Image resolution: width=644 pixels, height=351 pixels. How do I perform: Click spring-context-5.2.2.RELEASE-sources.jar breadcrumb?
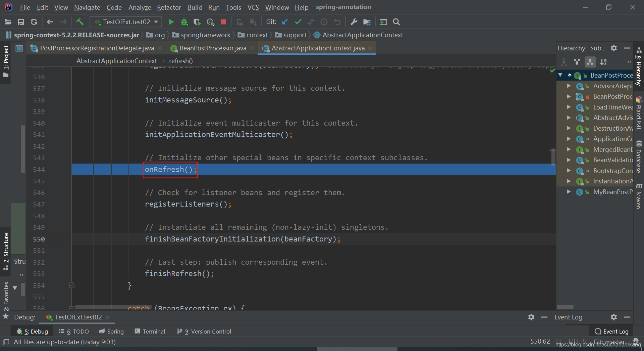click(x=76, y=35)
